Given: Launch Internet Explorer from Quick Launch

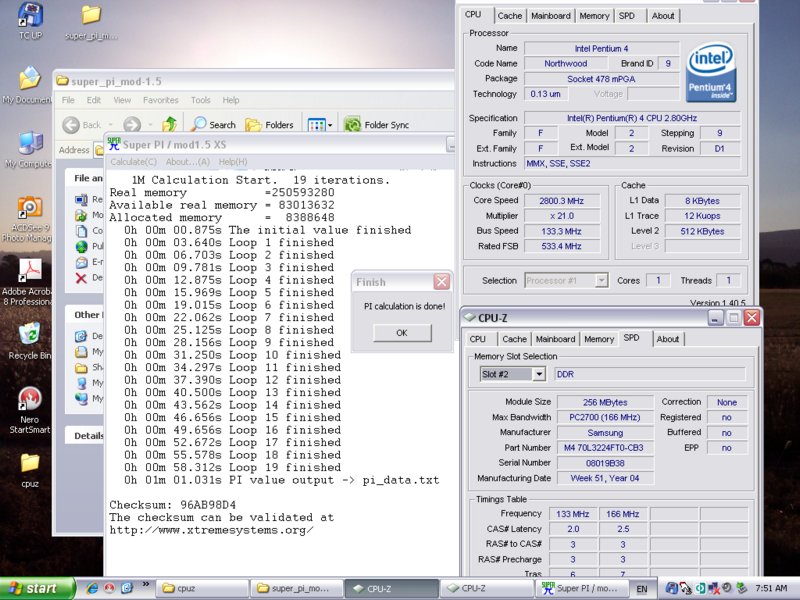Looking at the screenshot, I should point(92,588).
